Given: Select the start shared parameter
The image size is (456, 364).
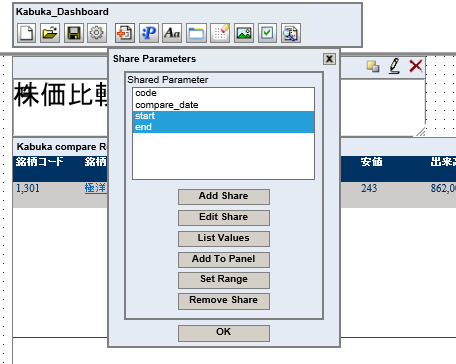Looking at the screenshot, I should (x=223, y=116).
